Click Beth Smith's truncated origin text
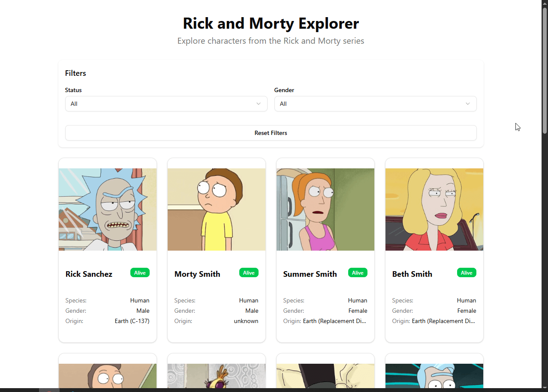 pyautogui.click(x=444, y=321)
